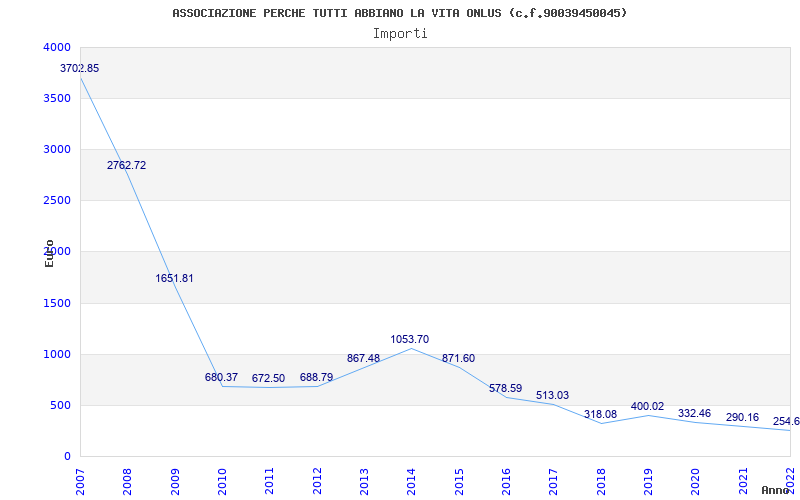
Task: Click data label 867.48
Action: [363, 358]
